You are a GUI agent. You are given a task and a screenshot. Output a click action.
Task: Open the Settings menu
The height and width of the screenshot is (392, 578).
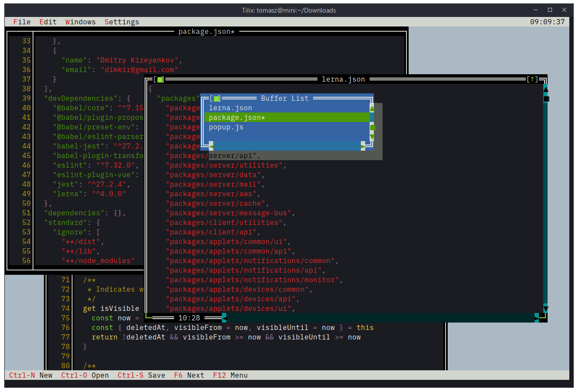click(122, 22)
